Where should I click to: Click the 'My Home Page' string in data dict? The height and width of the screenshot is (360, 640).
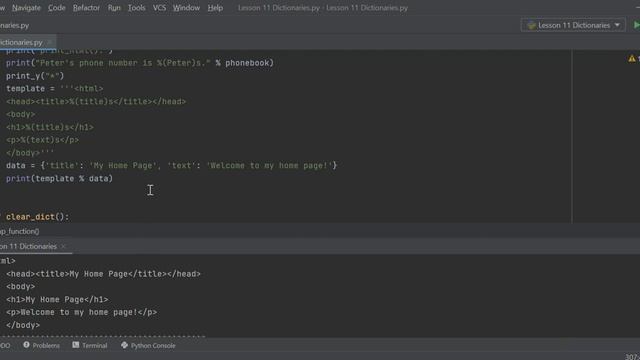tap(123, 166)
